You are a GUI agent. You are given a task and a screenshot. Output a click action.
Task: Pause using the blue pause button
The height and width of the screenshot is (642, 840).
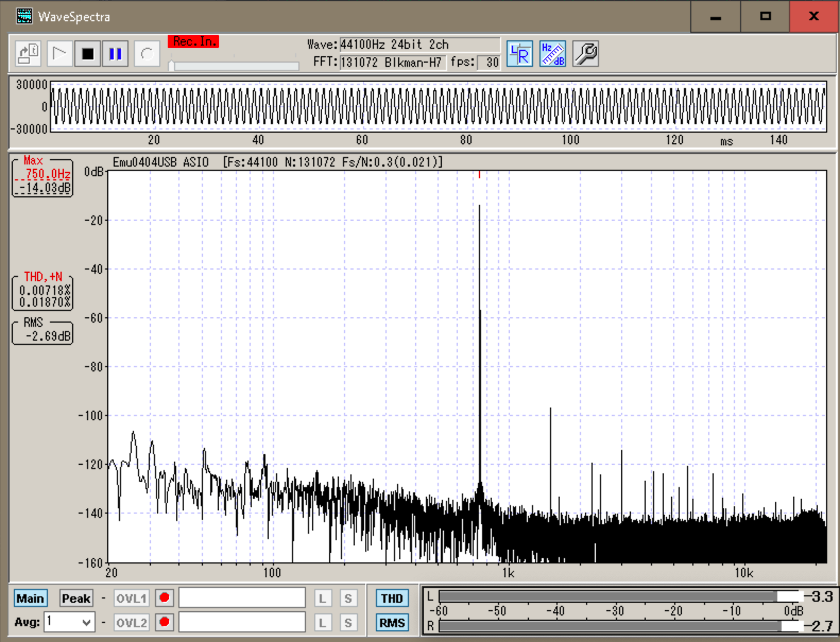[x=115, y=54]
